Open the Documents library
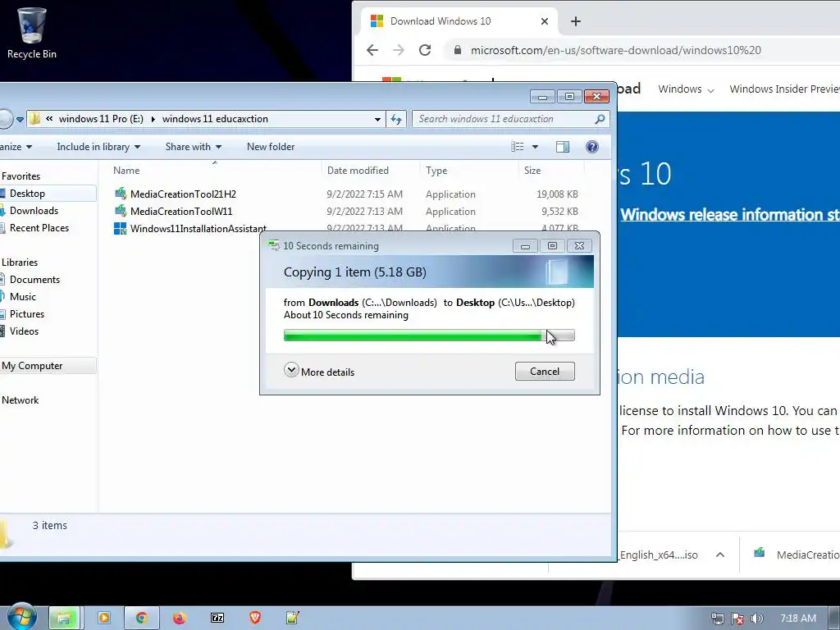This screenshot has width=840, height=630. tap(34, 280)
